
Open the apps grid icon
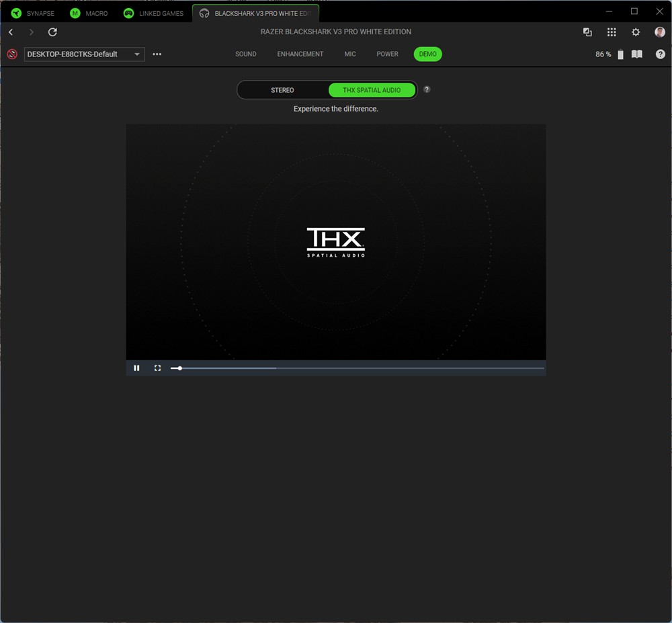(x=612, y=32)
